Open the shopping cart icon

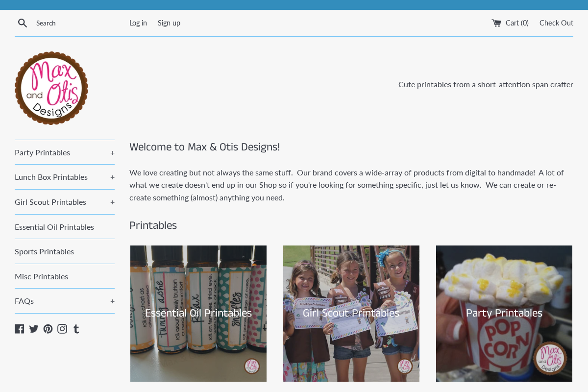pos(496,22)
